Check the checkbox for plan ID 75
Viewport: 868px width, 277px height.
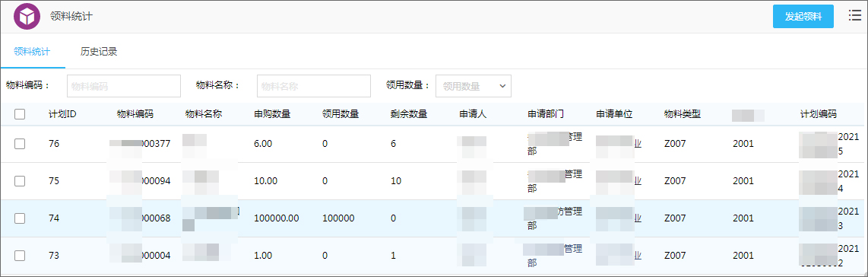click(x=20, y=180)
